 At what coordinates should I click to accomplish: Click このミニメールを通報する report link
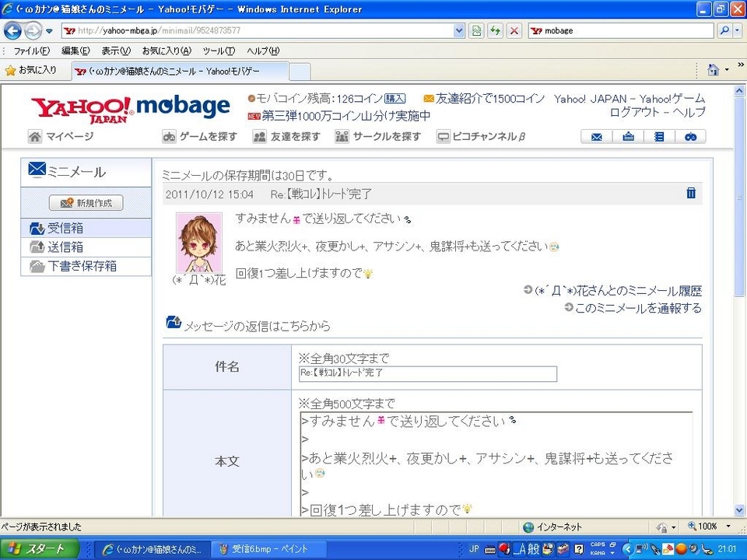pos(638,308)
